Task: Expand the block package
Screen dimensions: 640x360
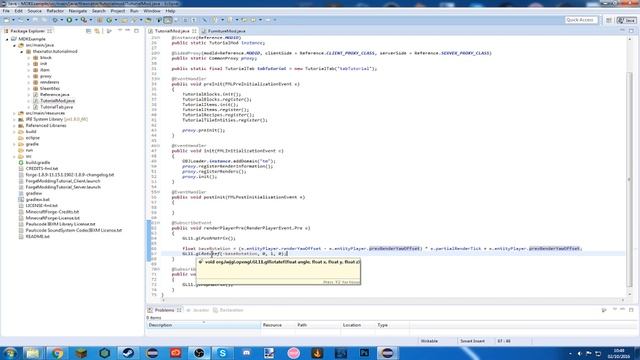Action: pyautogui.click(x=29, y=58)
